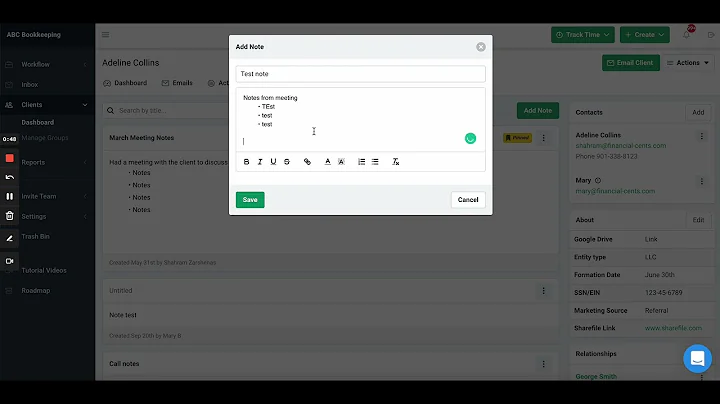Select the recorder drawing pen tool

[x=10, y=238]
